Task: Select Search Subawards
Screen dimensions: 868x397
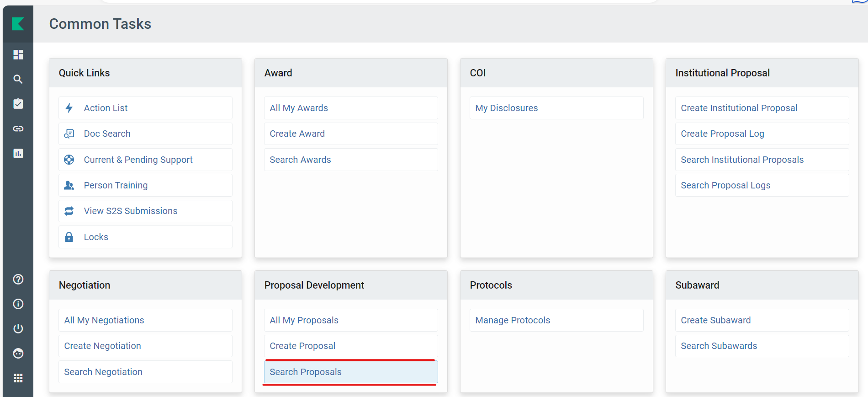Action: pos(762,346)
